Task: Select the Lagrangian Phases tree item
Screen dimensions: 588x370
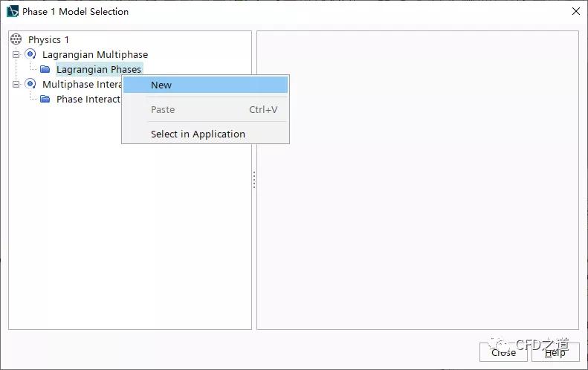Action: pos(99,69)
